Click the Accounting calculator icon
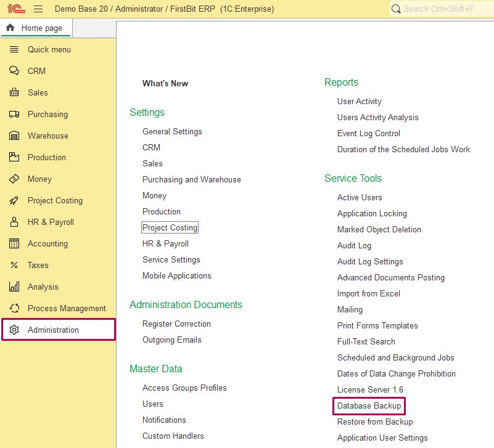Viewport: 494px width, 448px height. click(x=14, y=243)
